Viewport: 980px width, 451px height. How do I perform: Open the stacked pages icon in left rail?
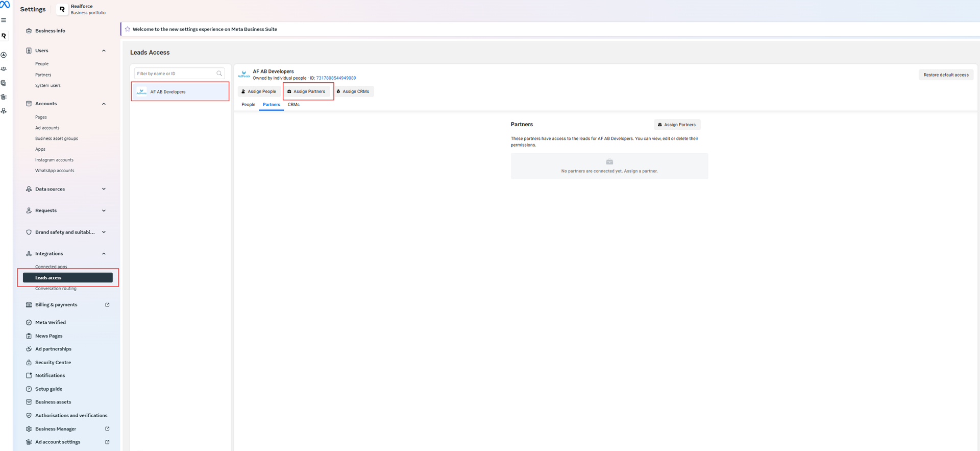(x=4, y=83)
